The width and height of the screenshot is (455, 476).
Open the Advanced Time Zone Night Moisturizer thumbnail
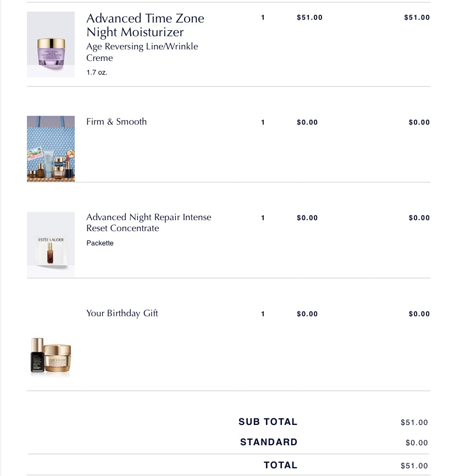(51, 44)
